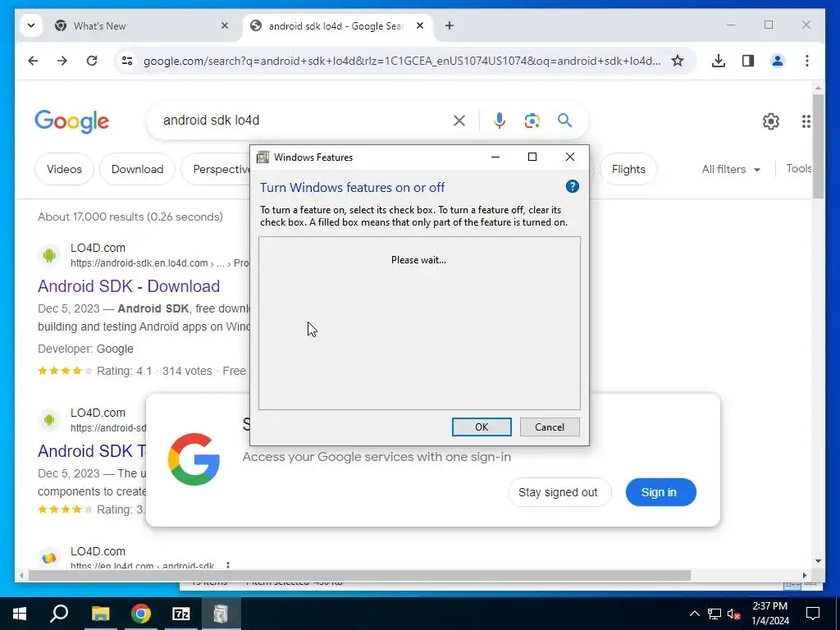Go forward using Chrome's forward arrow
840x630 pixels.
tap(62, 61)
